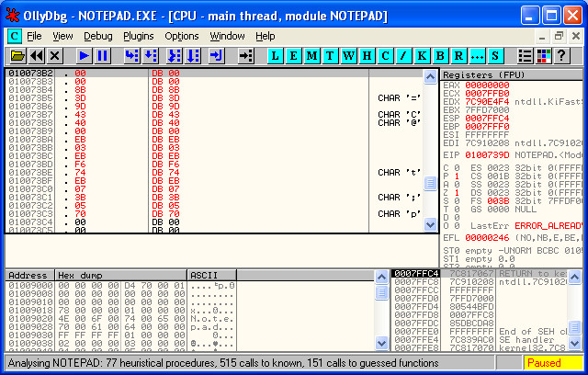Execute till return toolbar icon
The height and width of the screenshot is (375, 588).
(x=217, y=56)
